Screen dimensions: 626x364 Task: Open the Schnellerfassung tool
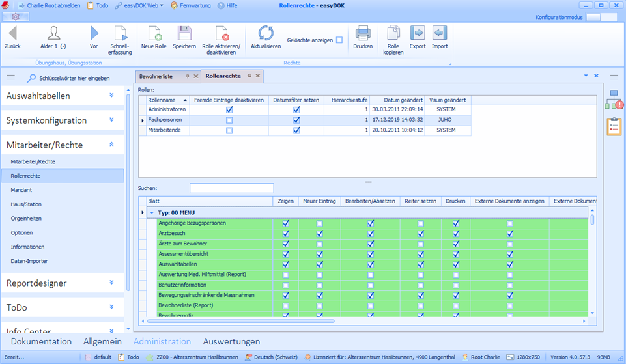(121, 33)
